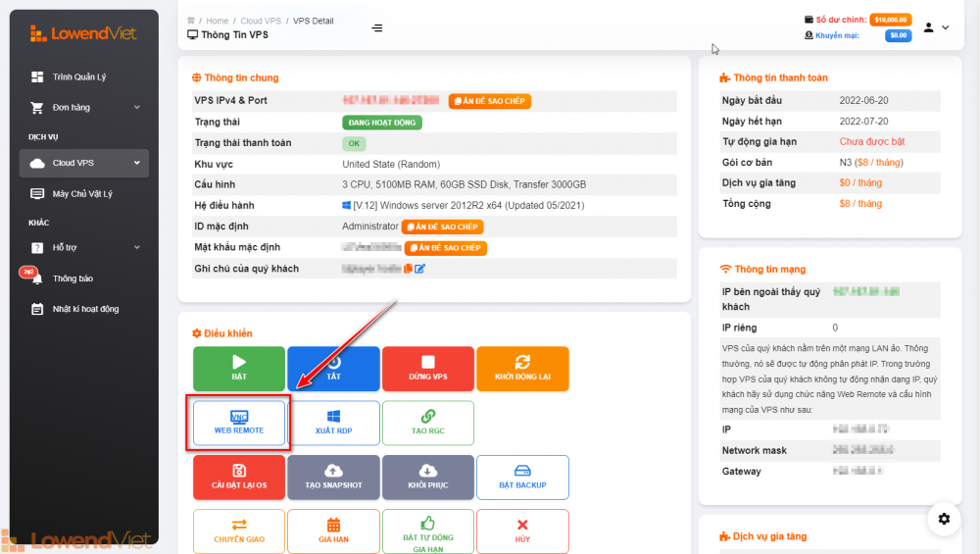The image size is (980, 554).
Task: Enable backup with BẬT BACKUP
Action: pos(522,478)
